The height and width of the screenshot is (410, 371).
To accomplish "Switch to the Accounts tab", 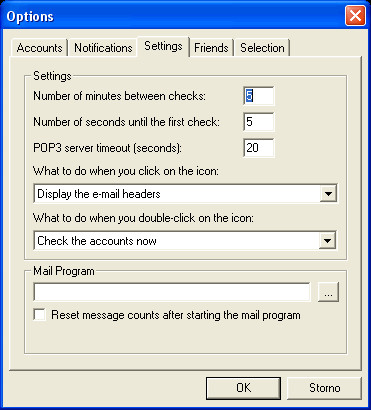I will click(39, 48).
